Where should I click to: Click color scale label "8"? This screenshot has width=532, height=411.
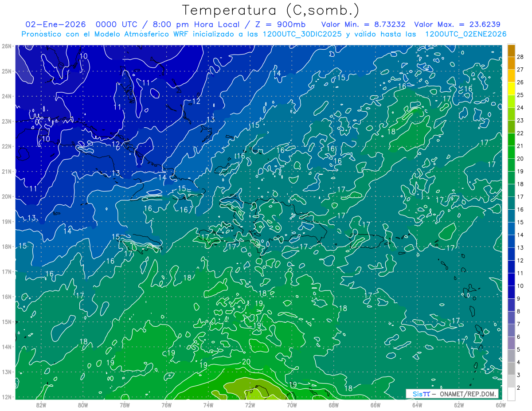tap(518, 312)
